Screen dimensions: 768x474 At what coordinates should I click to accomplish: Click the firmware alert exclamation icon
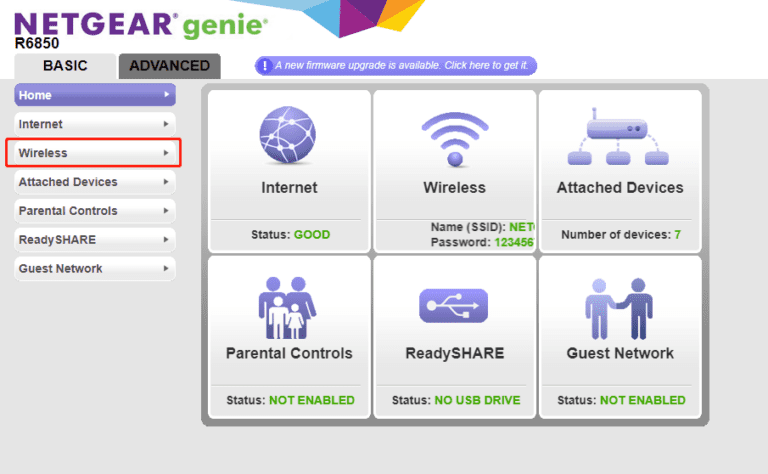point(265,66)
